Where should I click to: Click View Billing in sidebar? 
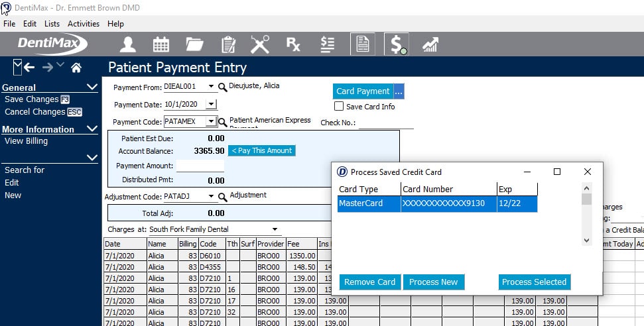pyautogui.click(x=26, y=141)
